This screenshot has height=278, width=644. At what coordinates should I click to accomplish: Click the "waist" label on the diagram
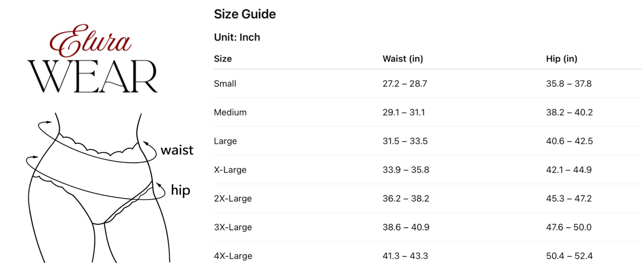click(177, 150)
